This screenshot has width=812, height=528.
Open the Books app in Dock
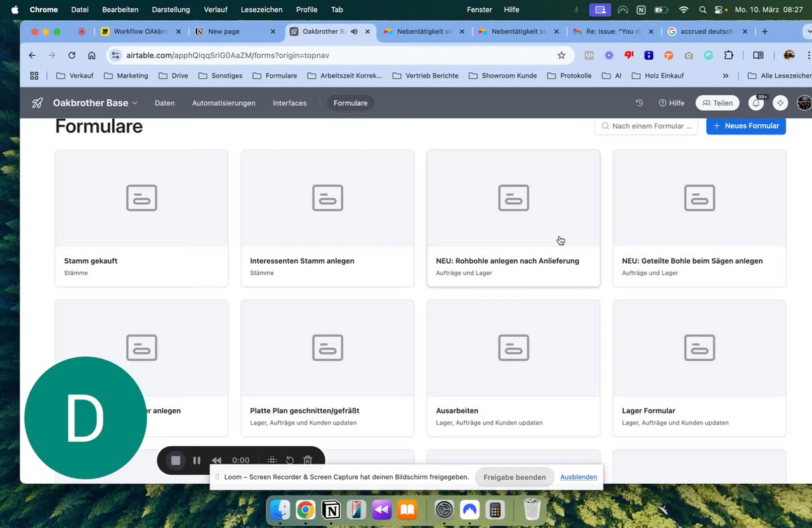(x=407, y=509)
